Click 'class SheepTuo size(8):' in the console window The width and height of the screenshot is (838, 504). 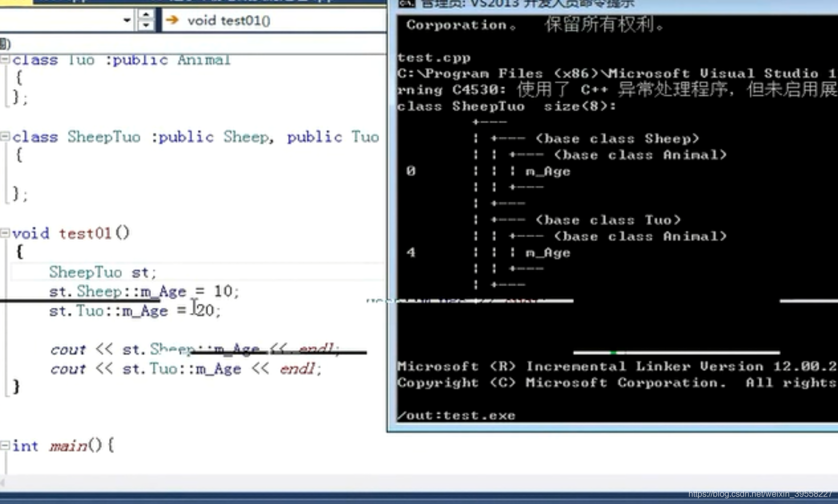[x=507, y=107]
